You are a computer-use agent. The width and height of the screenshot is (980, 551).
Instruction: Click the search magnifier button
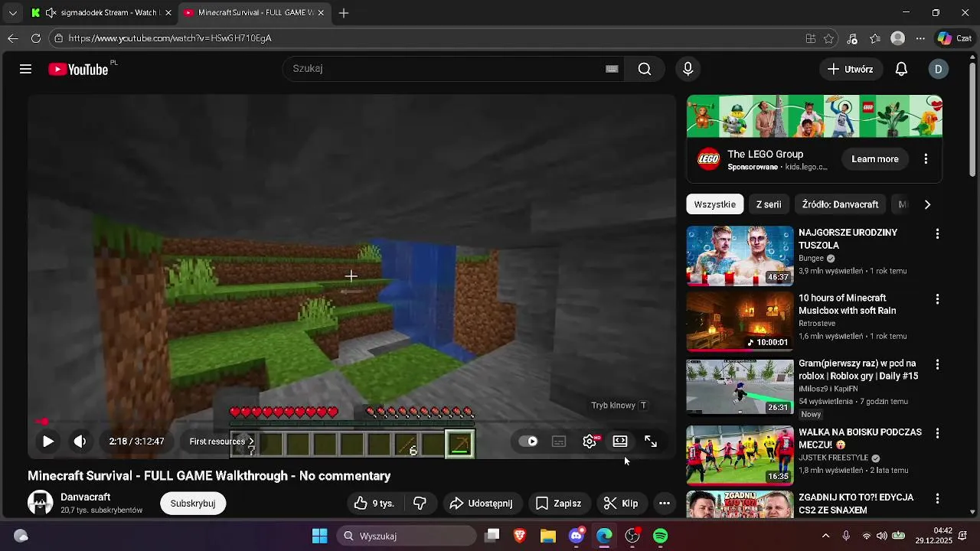pos(645,69)
